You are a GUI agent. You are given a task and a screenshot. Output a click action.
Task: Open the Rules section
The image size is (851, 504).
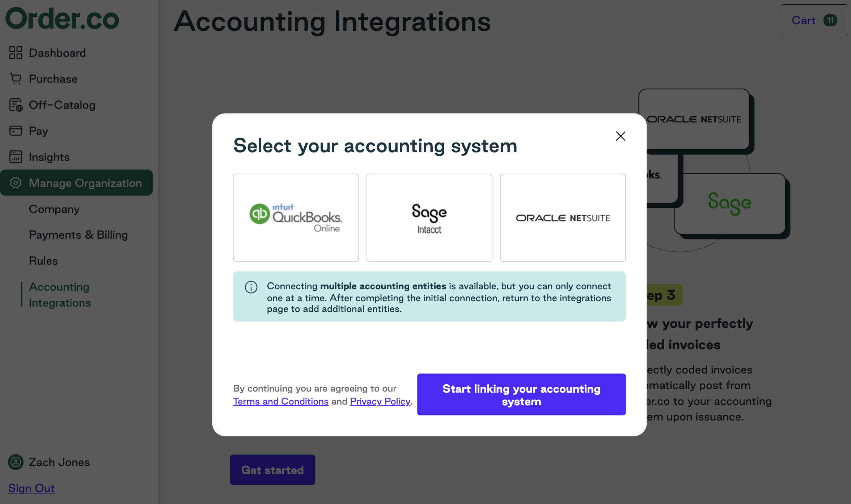point(43,261)
